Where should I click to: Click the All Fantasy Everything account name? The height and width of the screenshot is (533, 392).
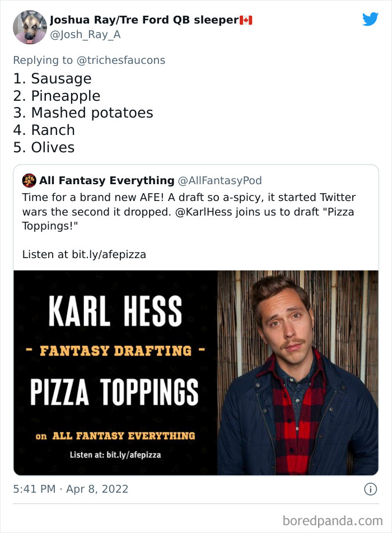[106, 180]
